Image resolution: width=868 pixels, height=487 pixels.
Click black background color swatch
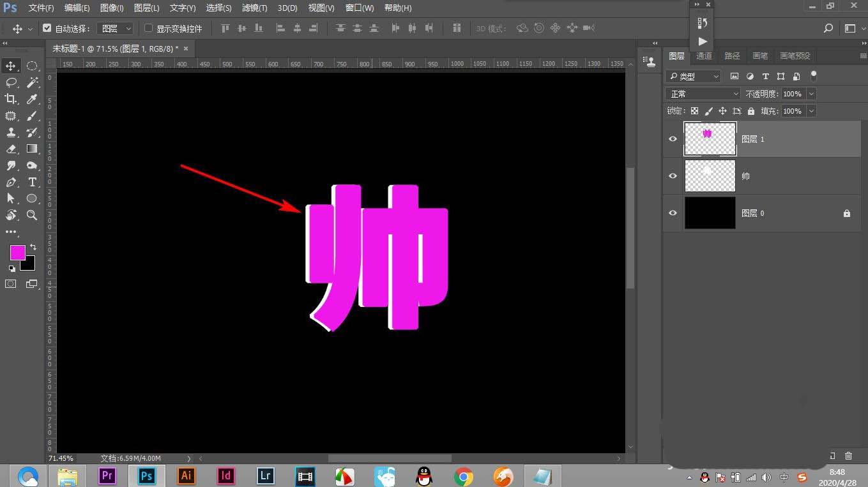point(29,264)
